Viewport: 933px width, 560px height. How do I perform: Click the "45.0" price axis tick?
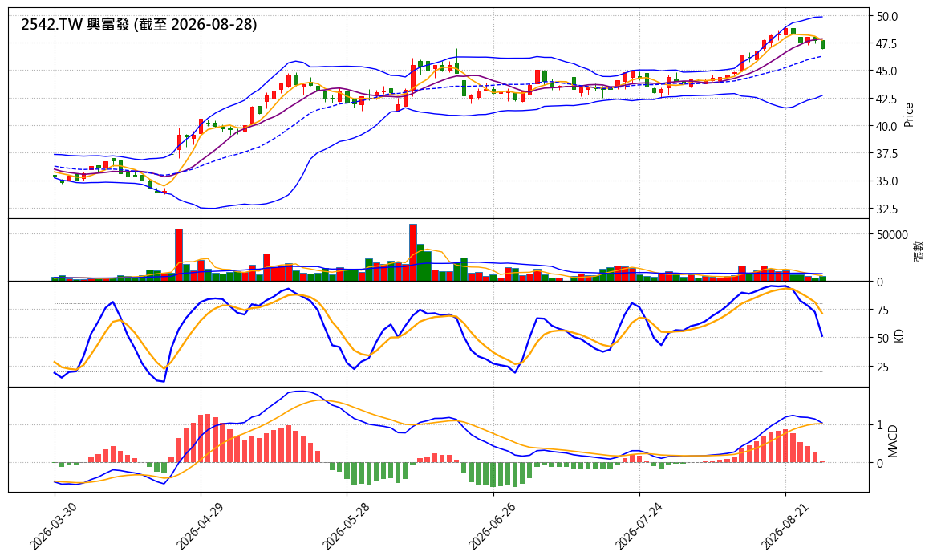(887, 71)
